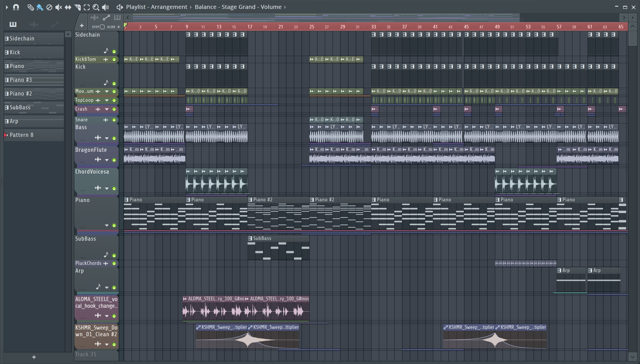Click the overview left arrow button
This screenshot has height=364, width=640.
128,18
